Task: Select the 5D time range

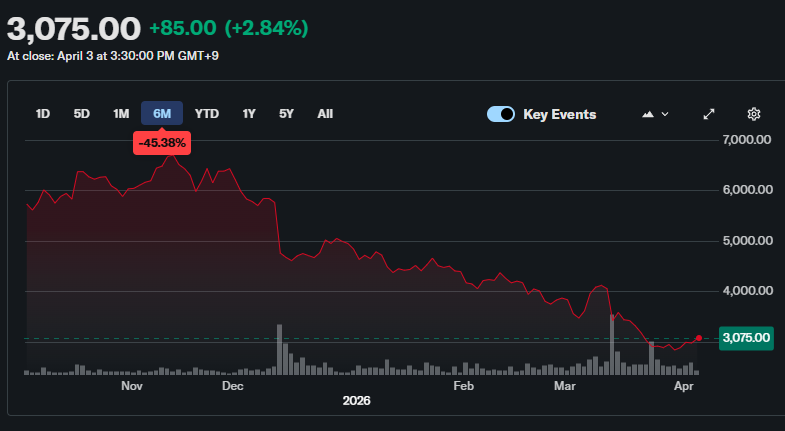Action: (x=82, y=114)
